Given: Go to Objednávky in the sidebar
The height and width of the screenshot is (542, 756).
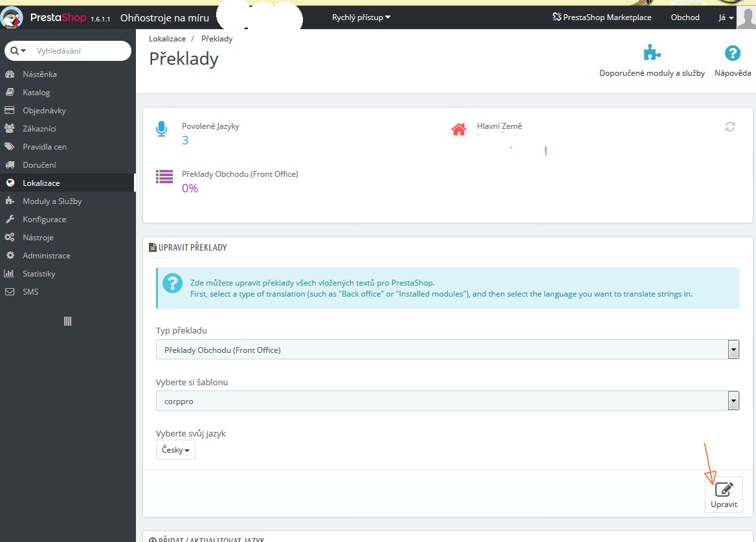Looking at the screenshot, I should point(44,111).
